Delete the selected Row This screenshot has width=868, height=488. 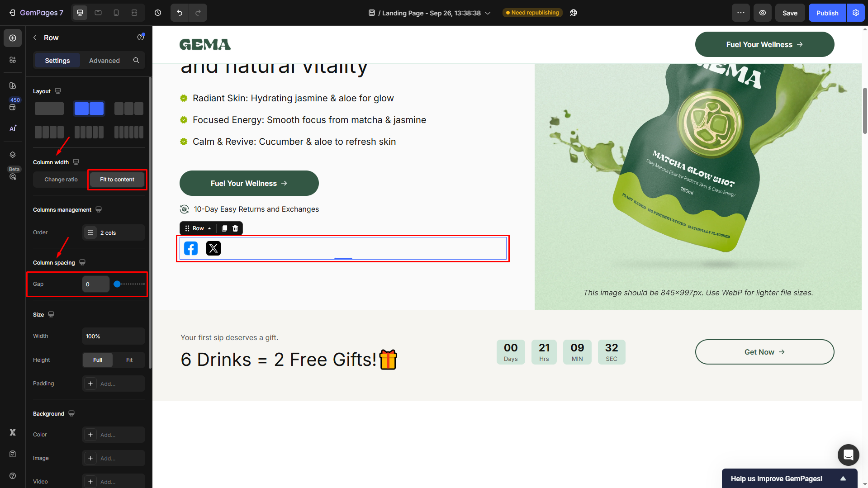235,228
